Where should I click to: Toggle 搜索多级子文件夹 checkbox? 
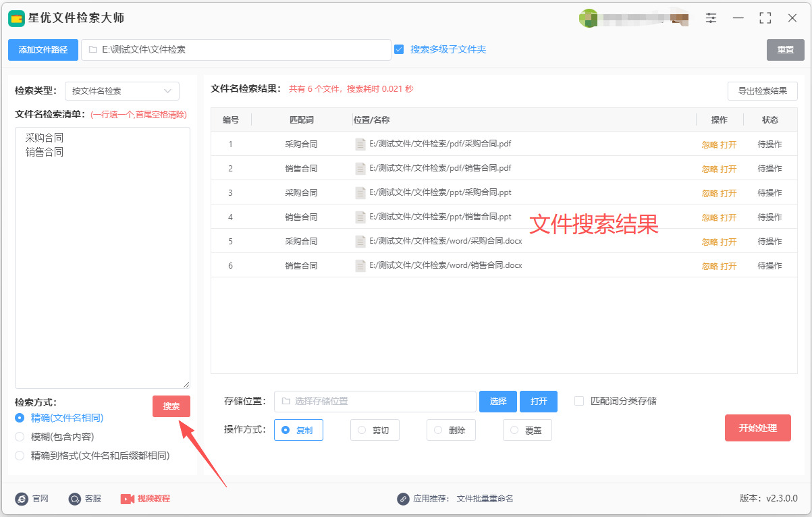tap(399, 49)
